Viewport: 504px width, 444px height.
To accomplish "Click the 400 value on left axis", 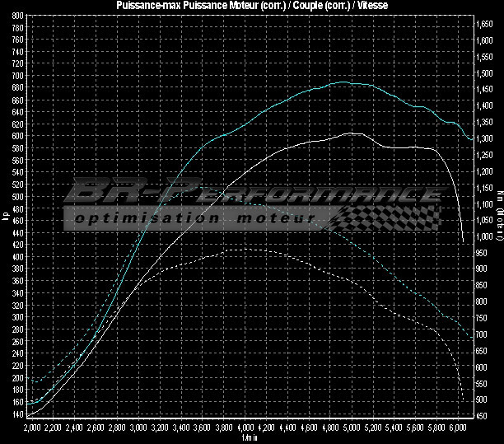I will [x=17, y=257].
